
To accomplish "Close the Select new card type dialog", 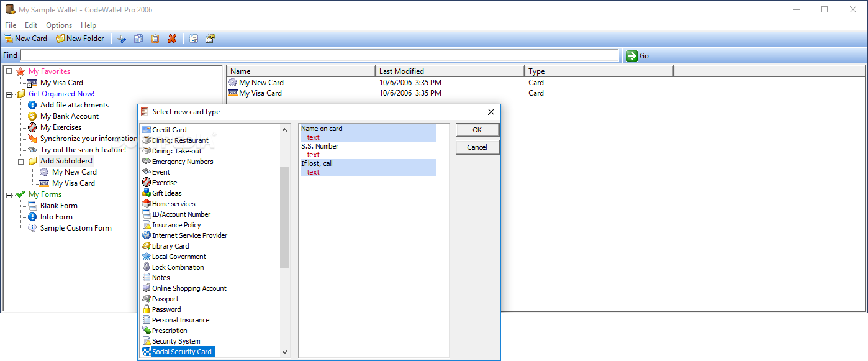I will pyautogui.click(x=491, y=112).
